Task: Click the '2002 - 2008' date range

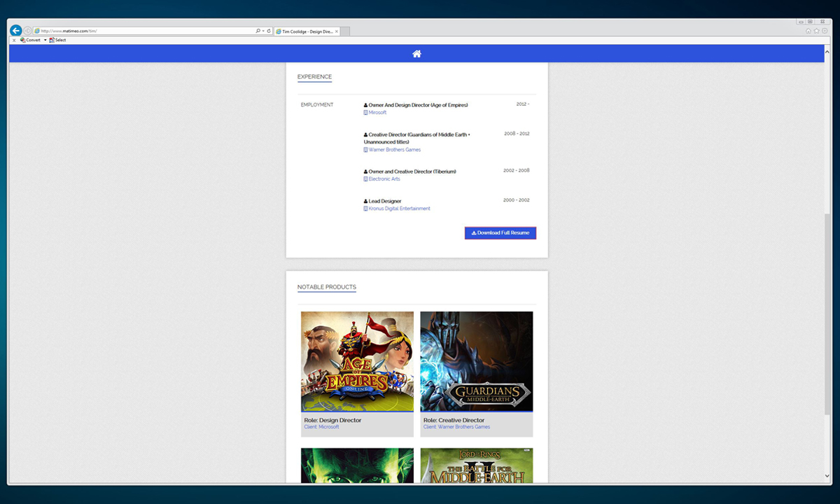Action: tap(517, 170)
